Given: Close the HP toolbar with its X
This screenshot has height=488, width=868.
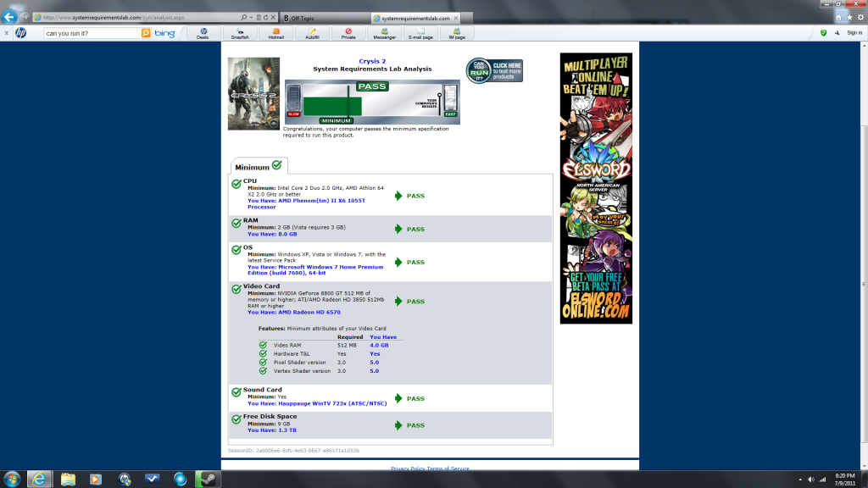Looking at the screenshot, I should pyautogui.click(x=6, y=33).
